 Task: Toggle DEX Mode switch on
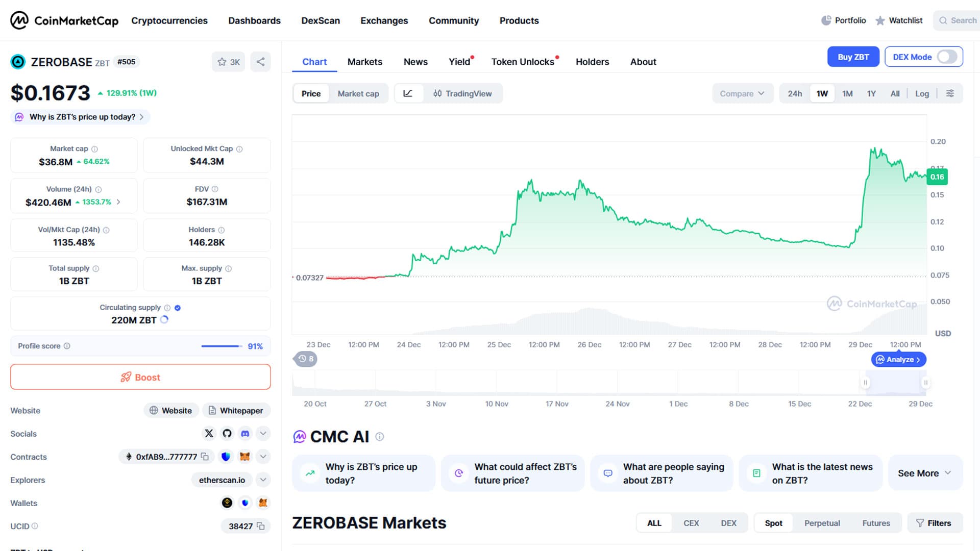pyautogui.click(x=947, y=57)
